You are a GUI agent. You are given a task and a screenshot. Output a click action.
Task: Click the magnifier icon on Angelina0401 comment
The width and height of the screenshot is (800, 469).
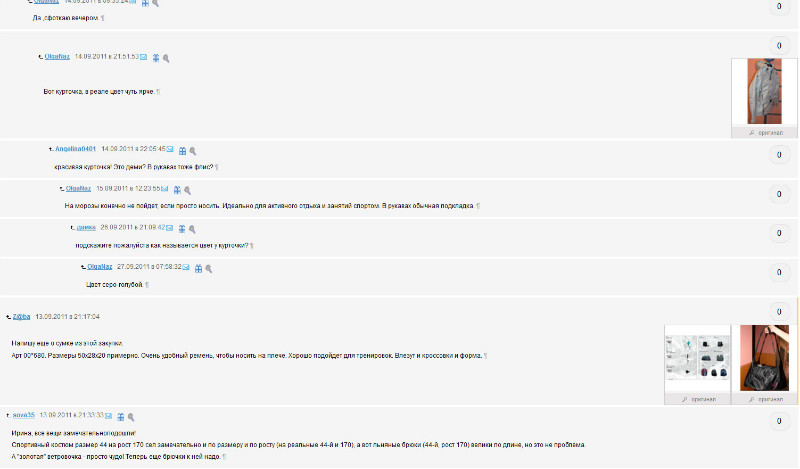point(192,151)
